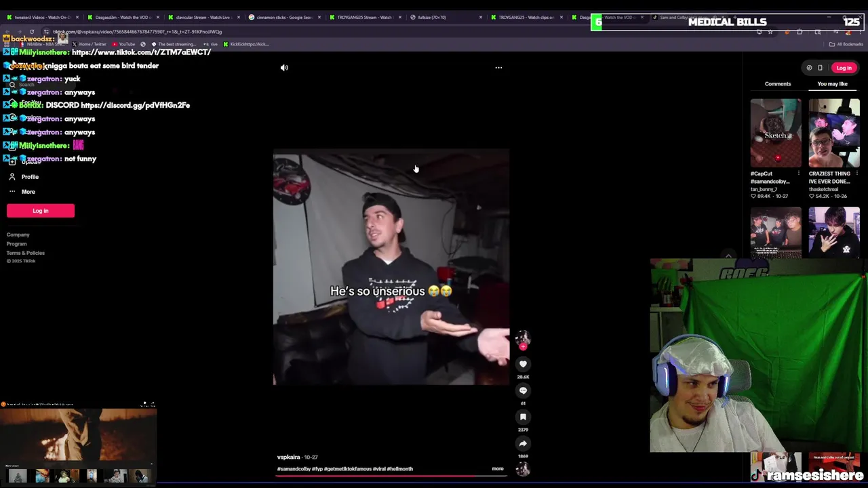Like the video with the heart icon

pos(523,364)
